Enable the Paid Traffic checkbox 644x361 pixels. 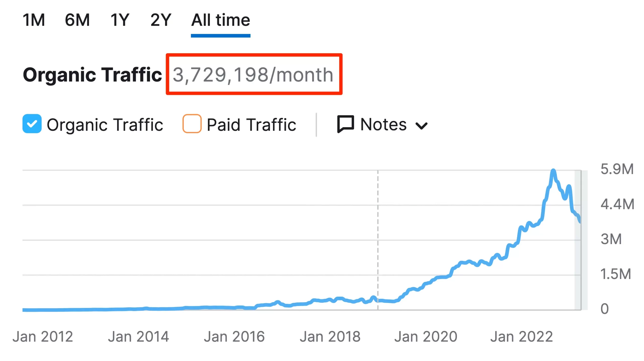pos(192,124)
